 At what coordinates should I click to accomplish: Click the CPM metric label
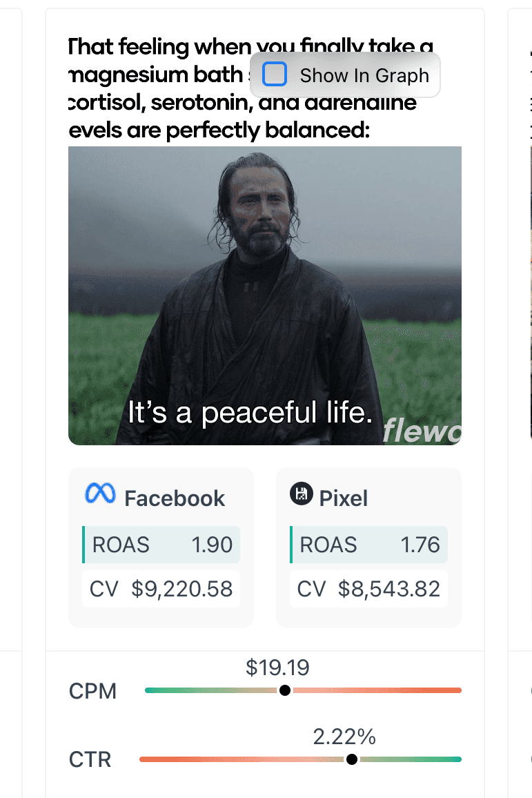pos(93,691)
